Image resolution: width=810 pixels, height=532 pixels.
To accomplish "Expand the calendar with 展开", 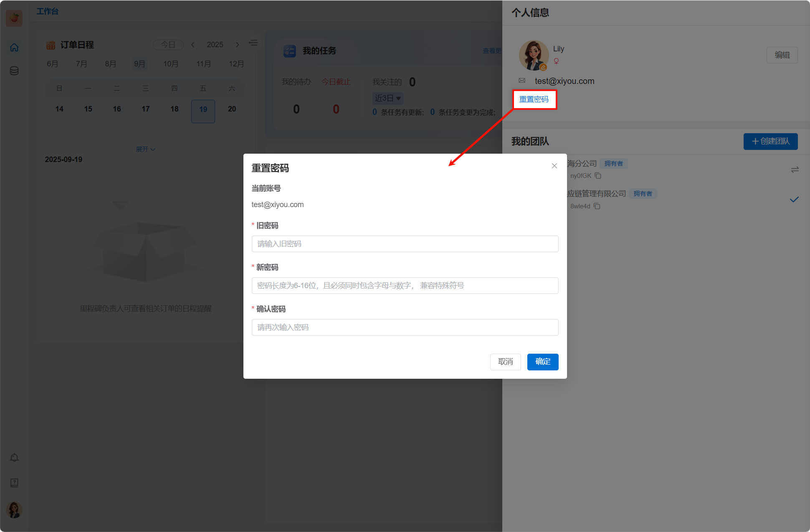I will [x=145, y=149].
